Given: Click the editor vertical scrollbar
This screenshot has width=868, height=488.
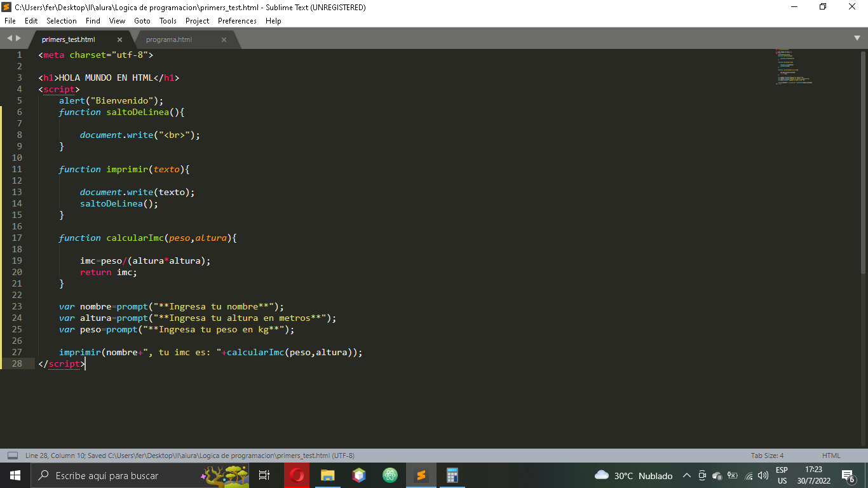Looking at the screenshot, I should coord(863,162).
